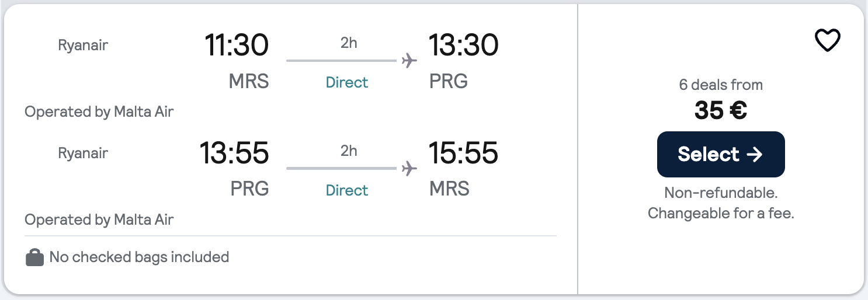This screenshot has width=868, height=300.
Task: Click outbound "Operated by Malta Air" text
Action: pos(99,111)
